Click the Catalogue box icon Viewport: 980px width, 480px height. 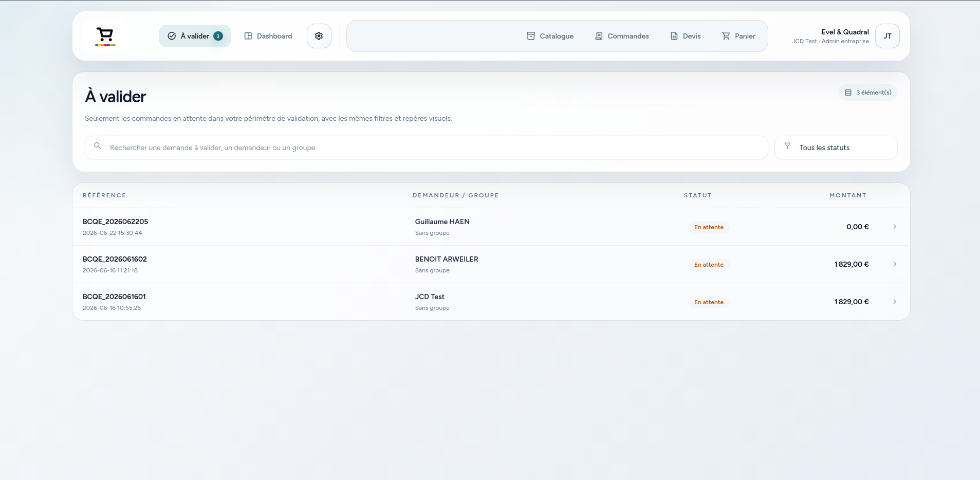531,36
